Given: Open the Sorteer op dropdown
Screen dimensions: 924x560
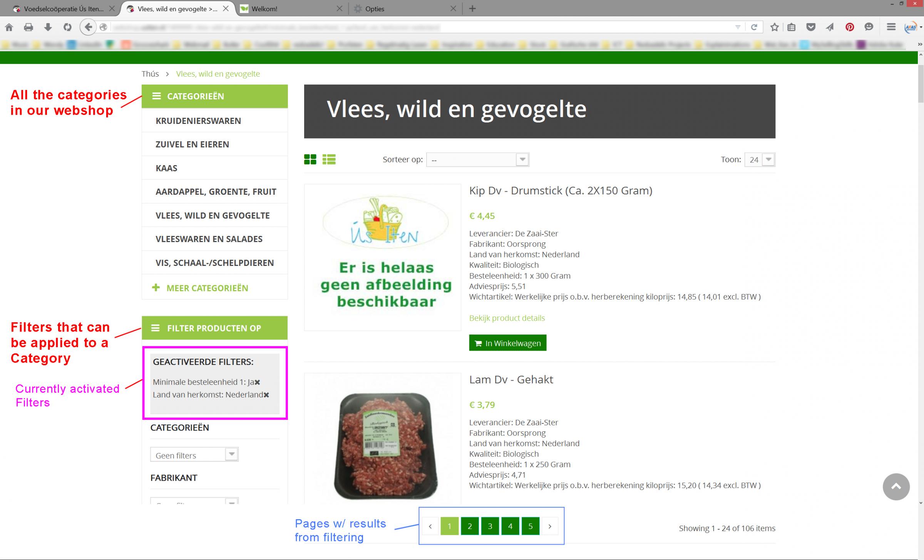Looking at the screenshot, I should [477, 160].
